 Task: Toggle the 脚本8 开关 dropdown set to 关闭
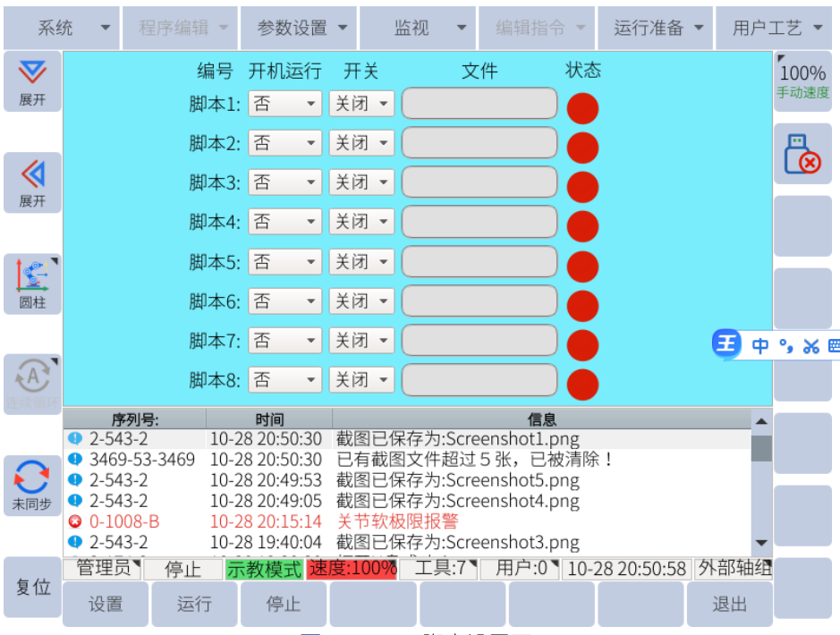(361, 380)
